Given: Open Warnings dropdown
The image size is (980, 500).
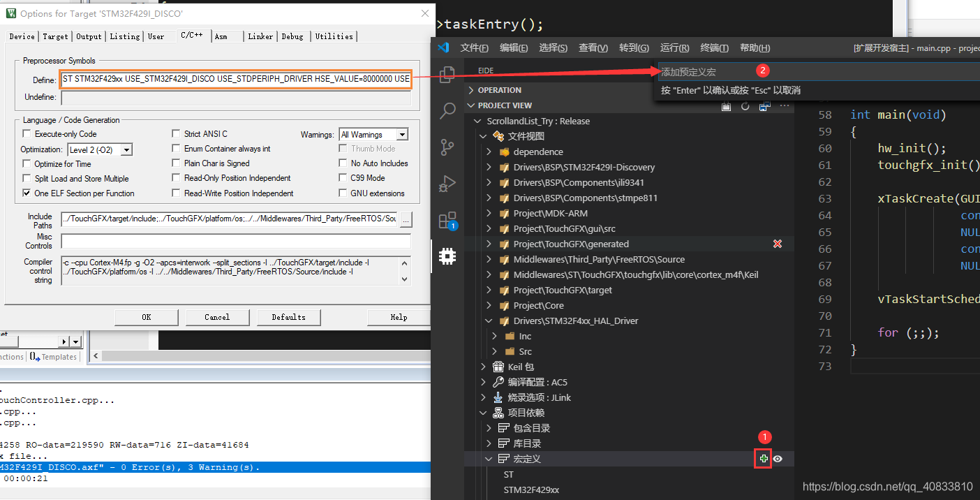Looking at the screenshot, I should [x=402, y=135].
